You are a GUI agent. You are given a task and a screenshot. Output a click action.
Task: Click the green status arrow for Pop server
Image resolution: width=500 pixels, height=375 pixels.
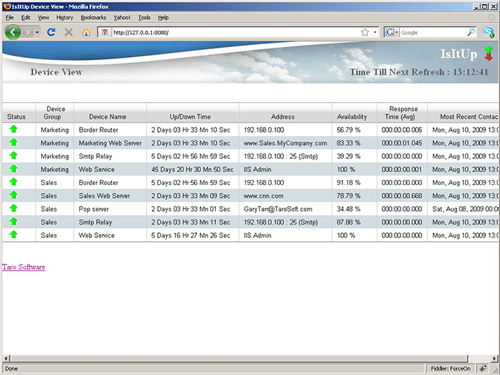[x=13, y=208]
